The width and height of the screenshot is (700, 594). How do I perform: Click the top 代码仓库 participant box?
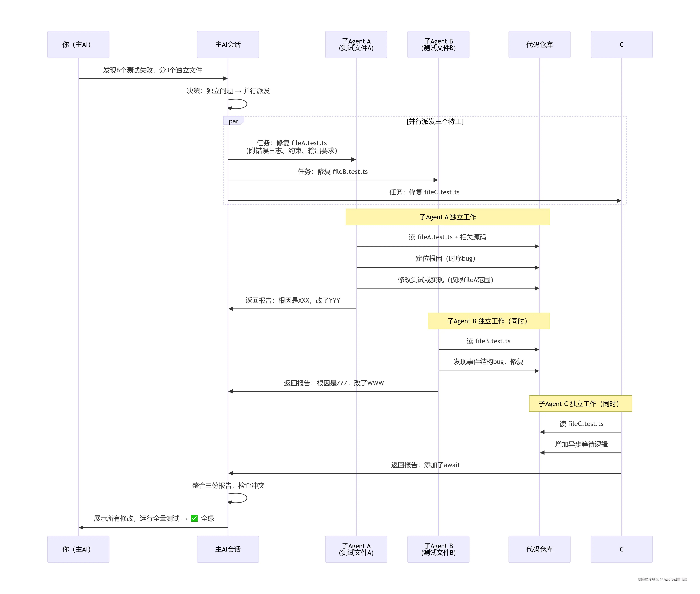pyautogui.click(x=539, y=44)
